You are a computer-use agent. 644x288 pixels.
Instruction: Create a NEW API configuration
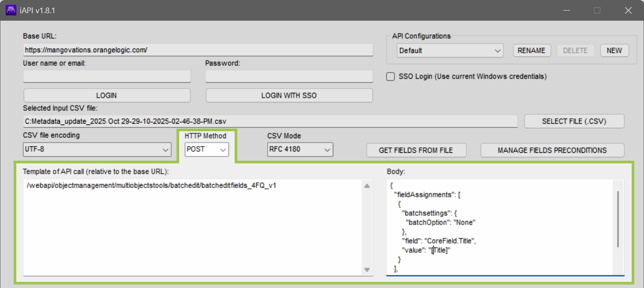click(x=614, y=50)
